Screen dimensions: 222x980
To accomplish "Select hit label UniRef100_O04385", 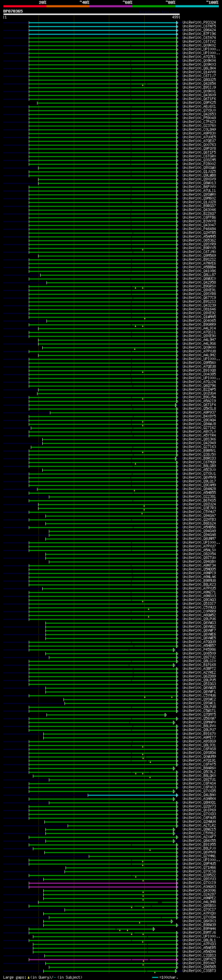I will tap(199, 374).
